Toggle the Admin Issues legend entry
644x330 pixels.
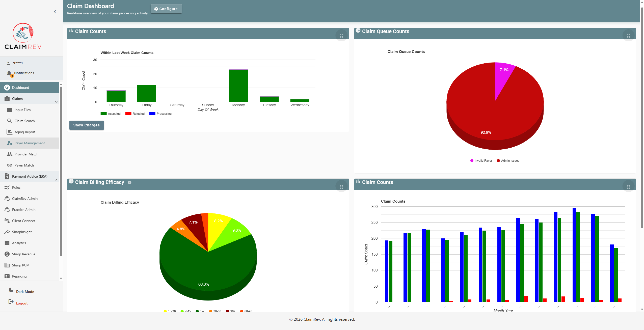coord(508,161)
